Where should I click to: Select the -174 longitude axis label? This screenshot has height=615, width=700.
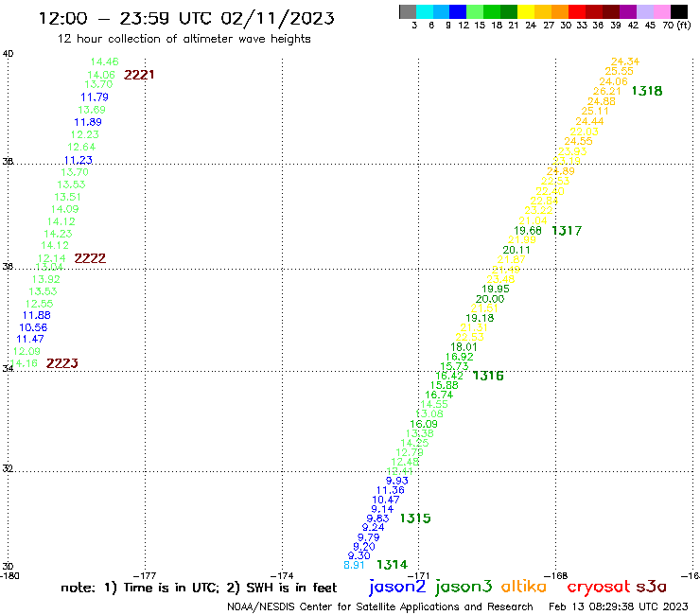282,575
